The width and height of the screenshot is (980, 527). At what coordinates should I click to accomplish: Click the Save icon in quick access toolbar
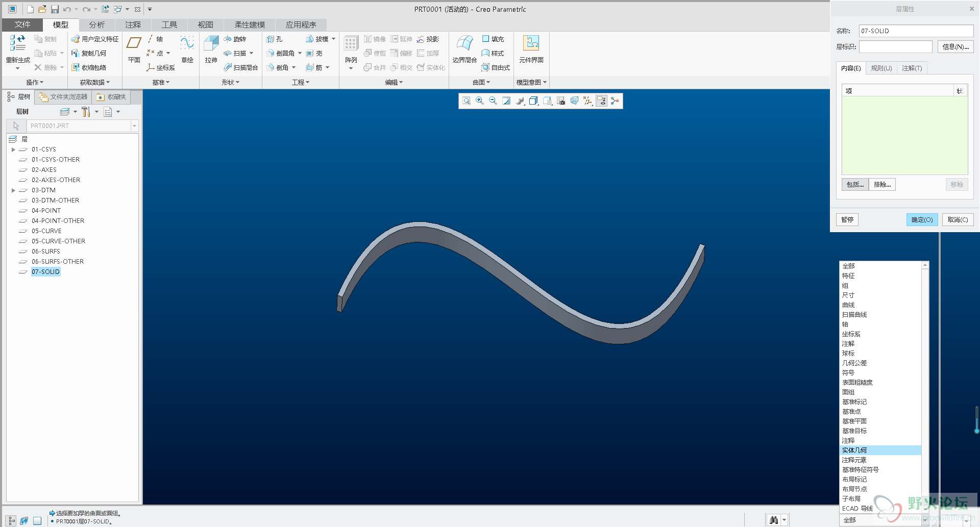tap(55, 9)
